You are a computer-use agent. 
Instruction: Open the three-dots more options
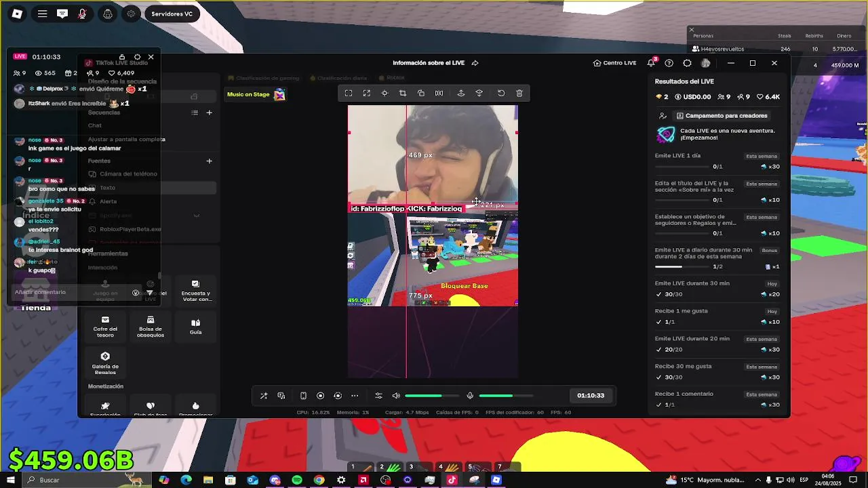tap(355, 396)
